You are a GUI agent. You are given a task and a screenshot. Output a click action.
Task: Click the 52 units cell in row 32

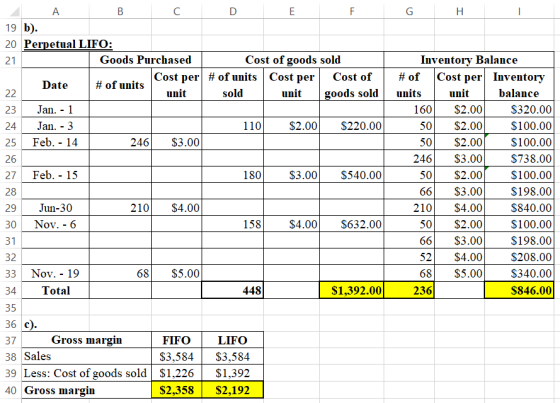pos(409,257)
